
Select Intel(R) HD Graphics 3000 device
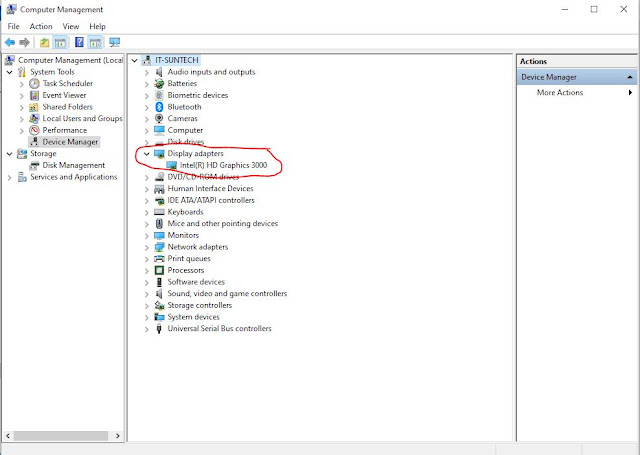[223, 165]
